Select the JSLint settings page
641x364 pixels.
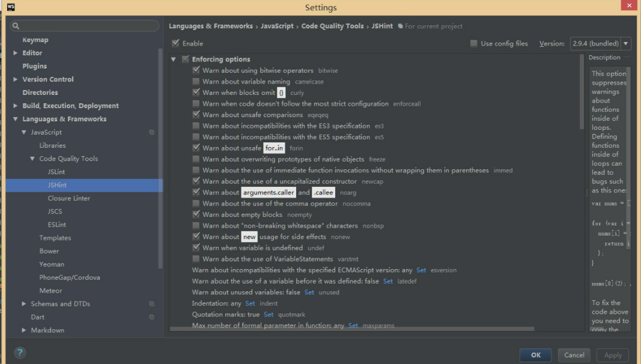coord(56,172)
